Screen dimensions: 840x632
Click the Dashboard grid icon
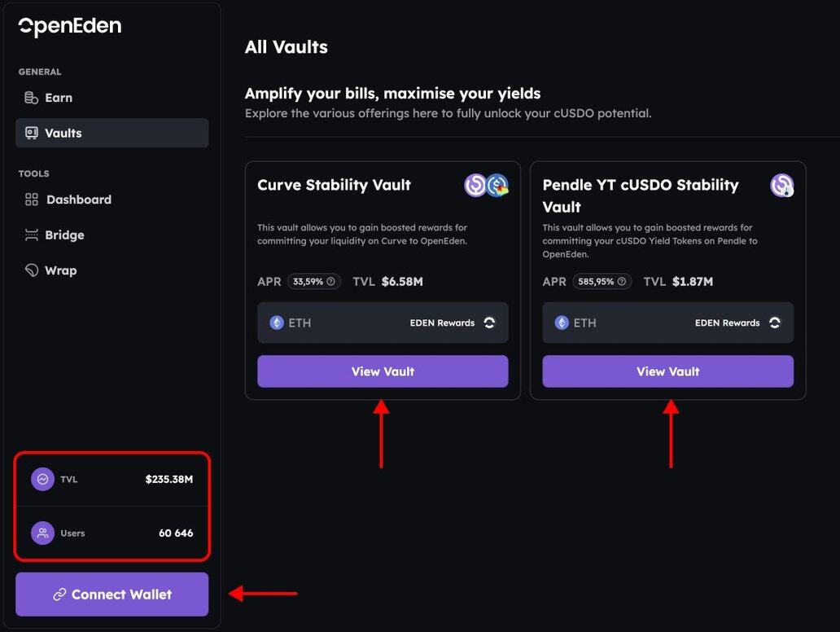[x=32, y=200]
